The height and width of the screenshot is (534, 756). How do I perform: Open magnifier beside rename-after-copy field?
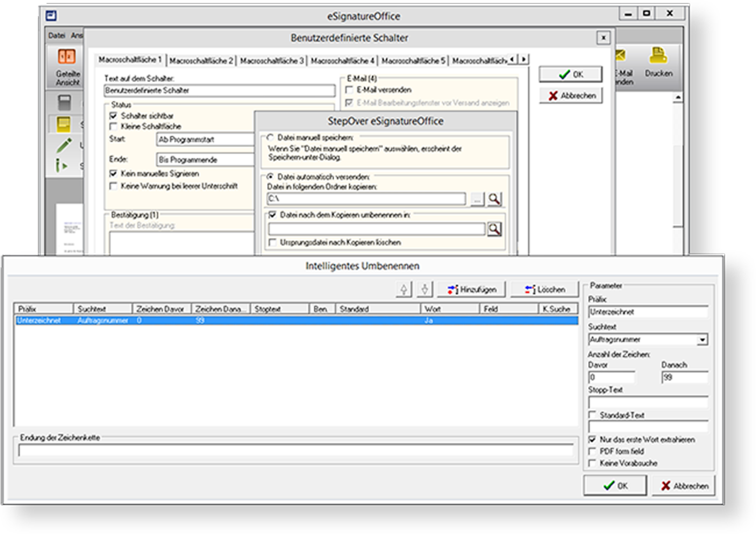pos(494,229)
